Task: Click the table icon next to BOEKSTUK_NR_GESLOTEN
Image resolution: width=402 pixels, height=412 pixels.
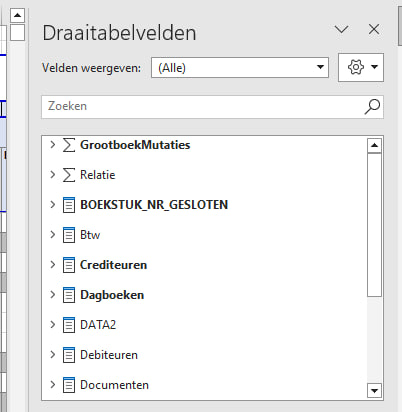Action: pyautogui.click(x=69, y=205)
